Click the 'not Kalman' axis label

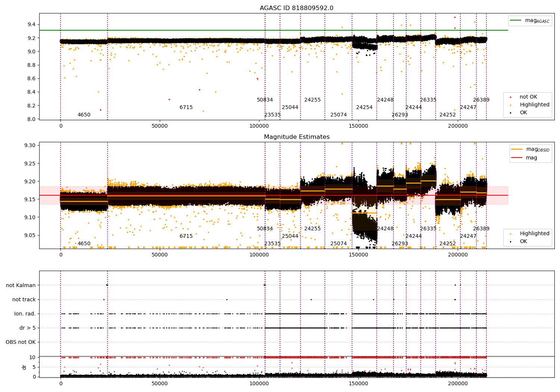tap(21, 285)
